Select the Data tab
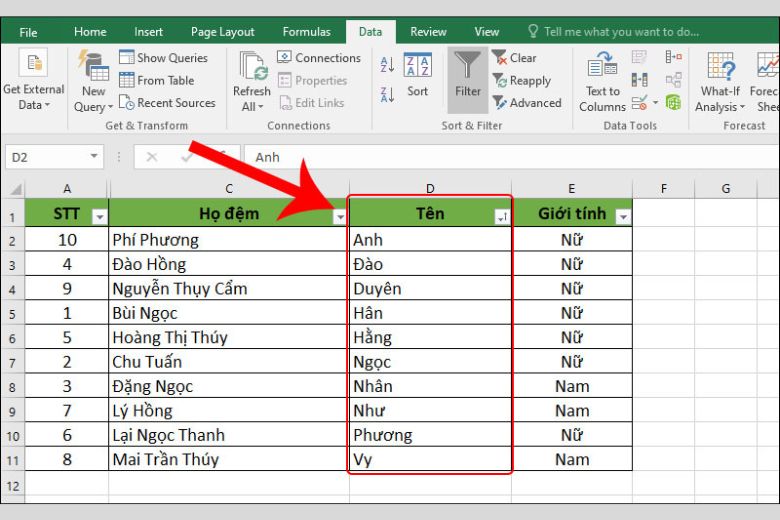This screenshot has width=780, height=520. coord(371,32)
